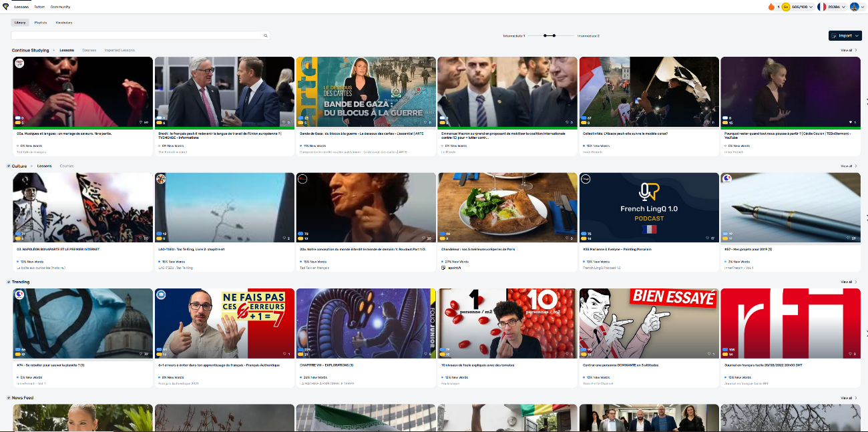Click the pin icon beside Culture shelf
Screen dimensions: 868x432
point(9,166)
